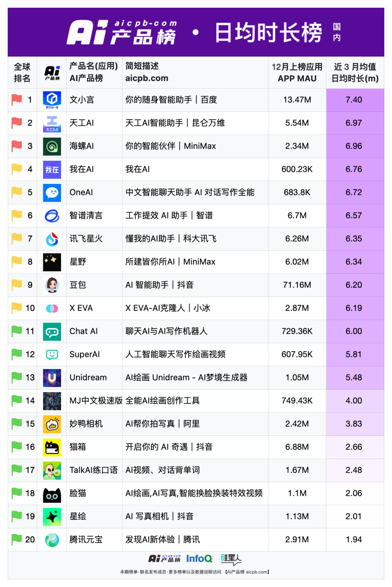
Task: Click the 妙鸭相机 orange duck icon
Action: pyautogui.click(x=52, y=424)
